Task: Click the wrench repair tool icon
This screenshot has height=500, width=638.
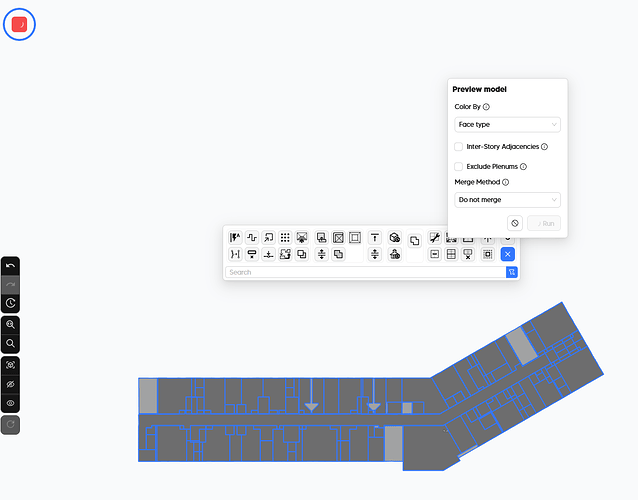Action: point(435,238)
